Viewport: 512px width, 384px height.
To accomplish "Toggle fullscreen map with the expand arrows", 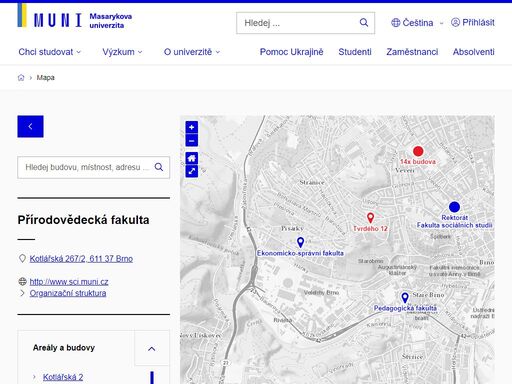I will point(192,171).
